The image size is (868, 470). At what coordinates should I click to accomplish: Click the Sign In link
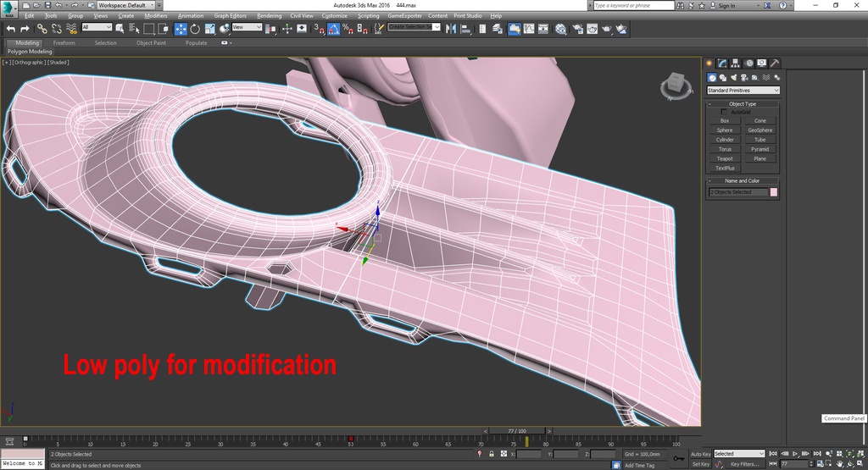(726, 6)
